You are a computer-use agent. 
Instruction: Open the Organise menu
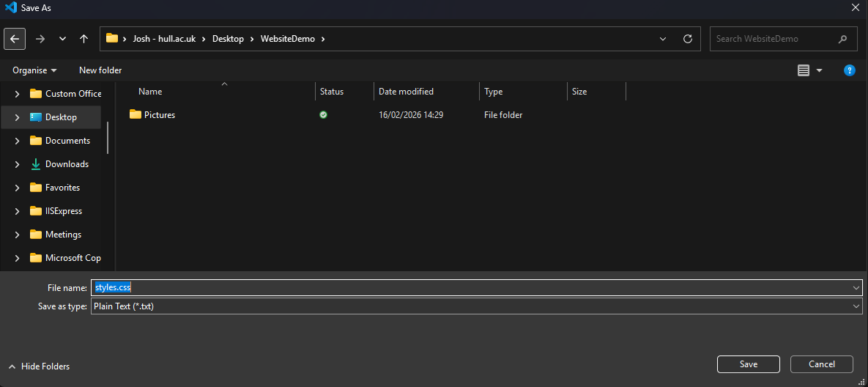pyautogui.click(x=34, y=70)
